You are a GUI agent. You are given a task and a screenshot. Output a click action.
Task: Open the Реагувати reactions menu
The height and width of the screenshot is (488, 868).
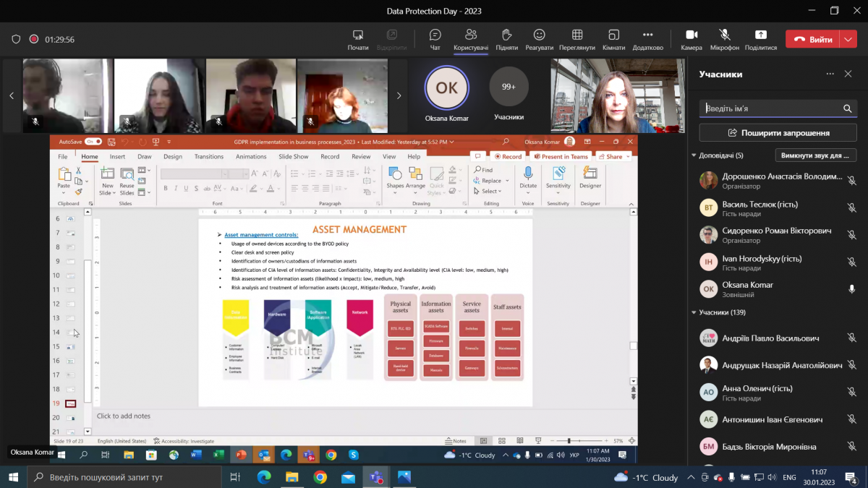tap(540, 39)
